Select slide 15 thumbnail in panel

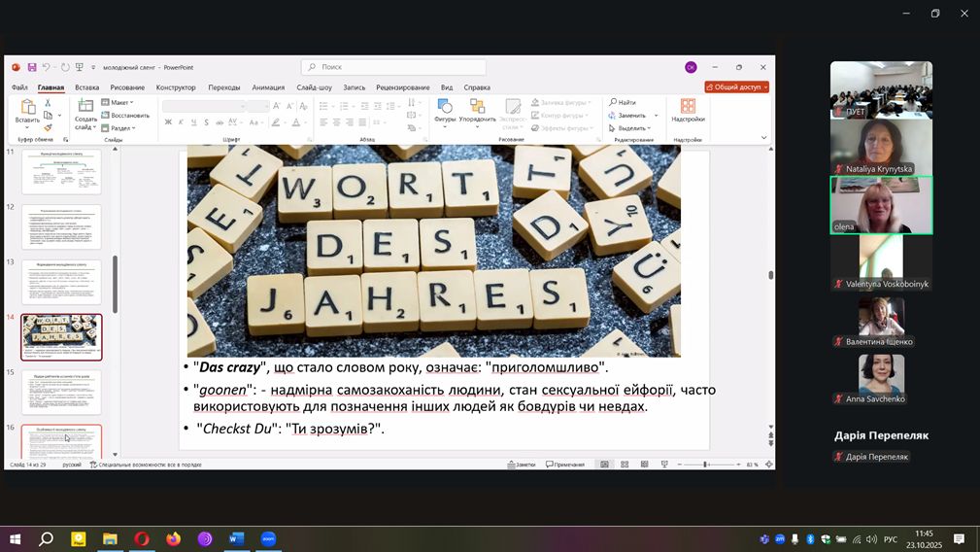point(61,391)
